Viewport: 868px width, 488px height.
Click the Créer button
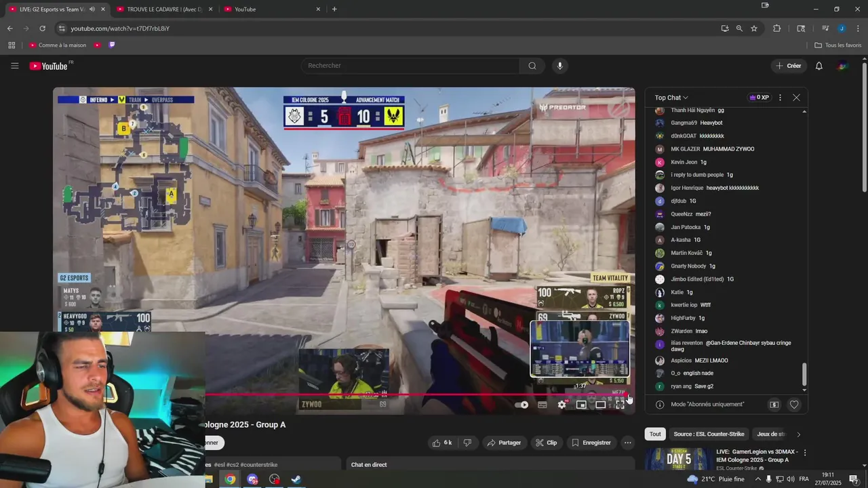click(x=789, y=66)
